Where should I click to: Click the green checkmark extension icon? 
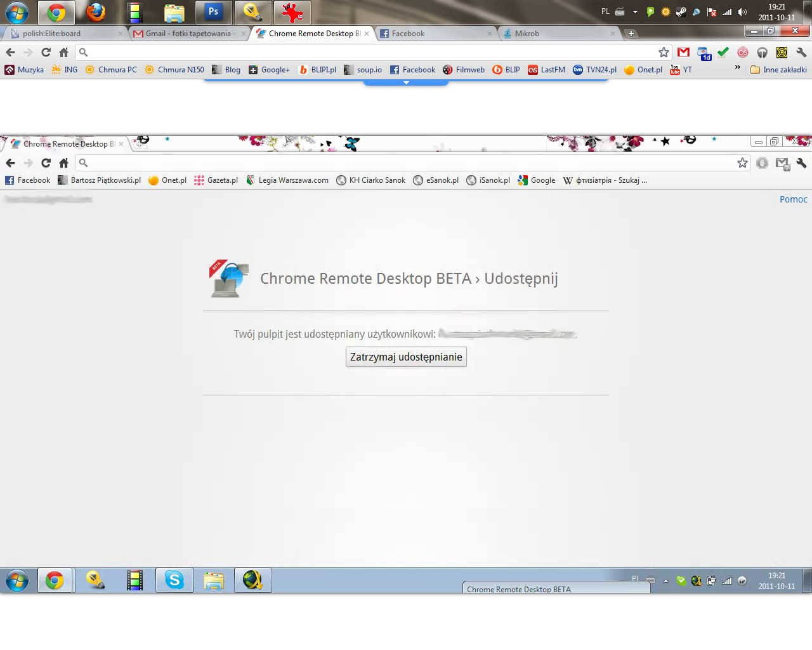point(723,52)
